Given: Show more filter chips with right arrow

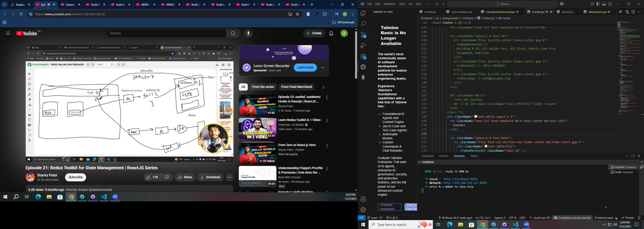Looking at the screenshot, I should [x=323, y=87].
